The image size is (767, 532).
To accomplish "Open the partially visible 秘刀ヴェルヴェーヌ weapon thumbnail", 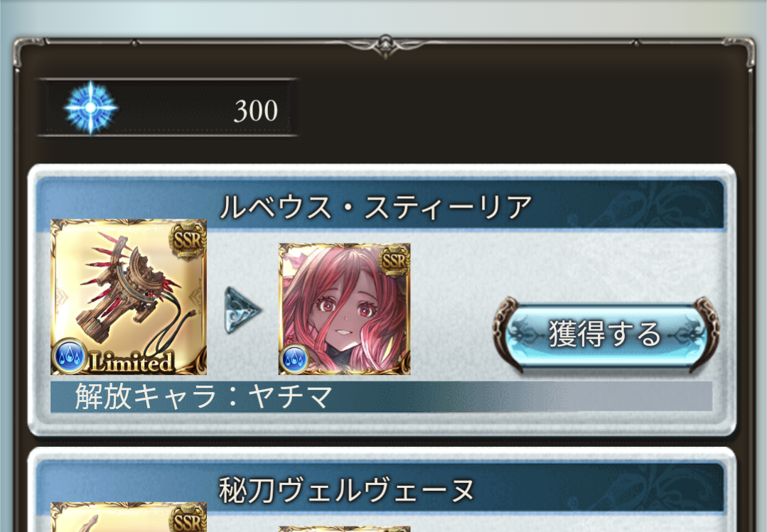I will (129, 517).
